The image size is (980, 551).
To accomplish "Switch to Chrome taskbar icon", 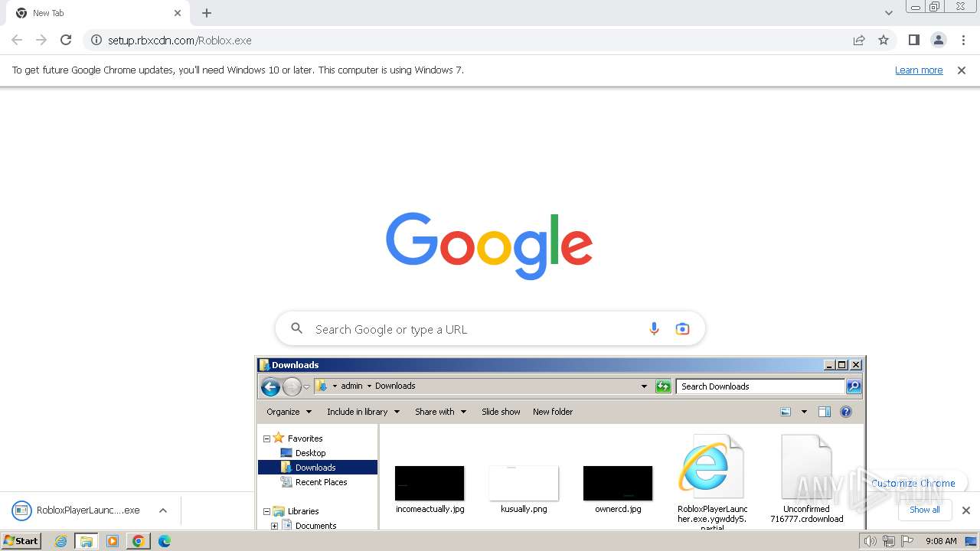I will (139, 541).
